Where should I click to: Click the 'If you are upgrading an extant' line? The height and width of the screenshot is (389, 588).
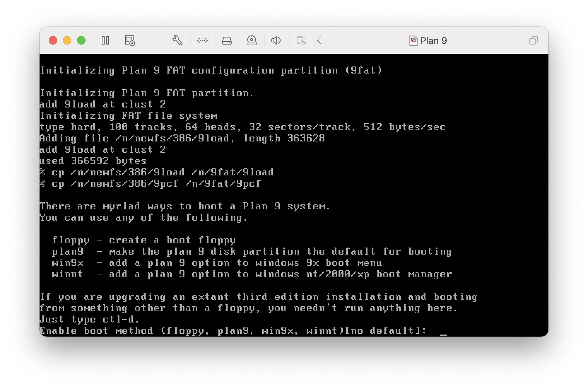[x=258, y=297]
